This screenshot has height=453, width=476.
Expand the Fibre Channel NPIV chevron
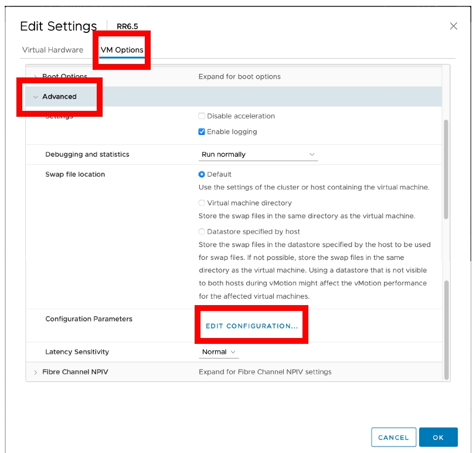tap(36, 372)
